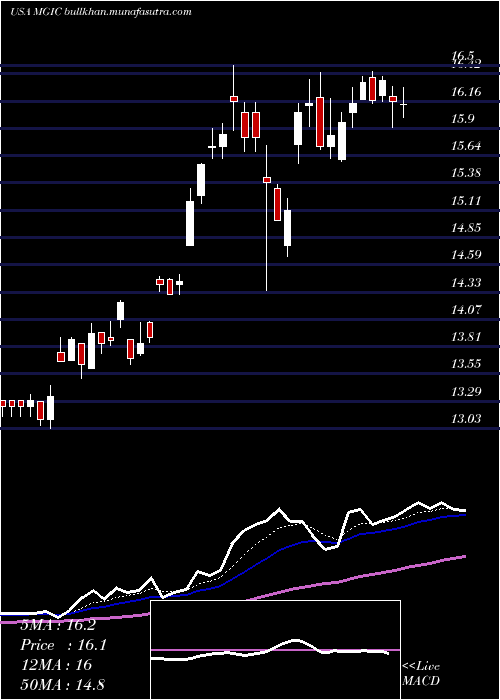Click the 15.38 price axis label

466,173
